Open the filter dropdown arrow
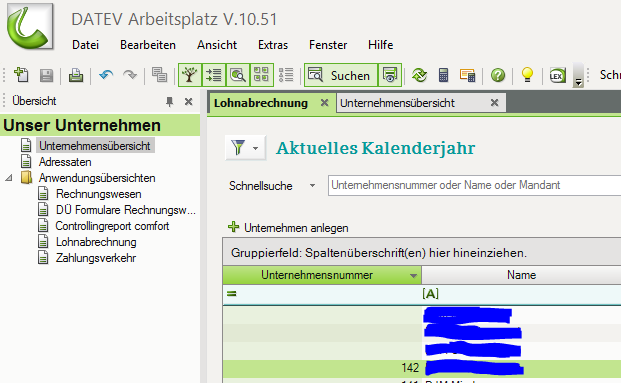The width and height of the screenshot is (621, 383). [x=255, y=149]
